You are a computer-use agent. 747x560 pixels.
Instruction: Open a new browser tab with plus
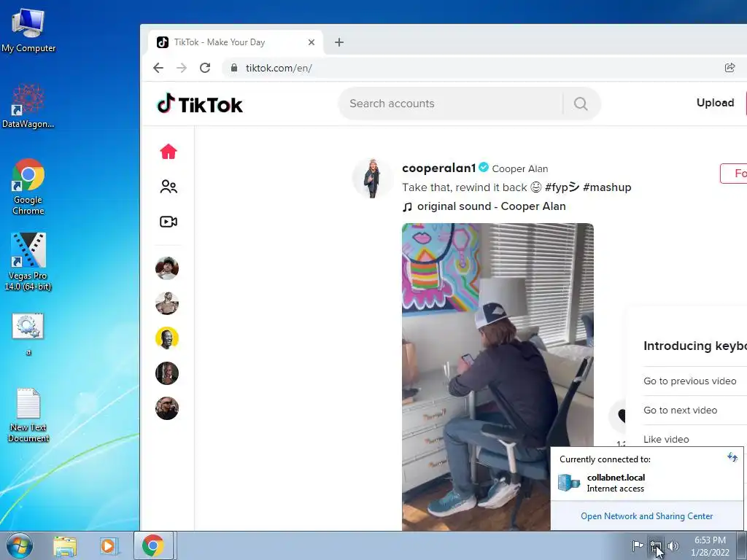click(x=338, y=42)
